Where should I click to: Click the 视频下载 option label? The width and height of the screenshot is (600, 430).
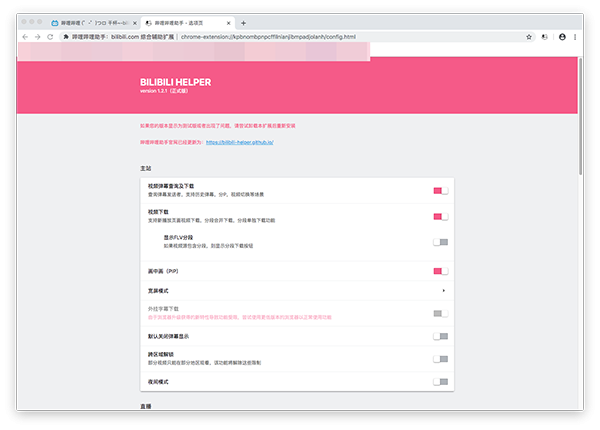(158, 212)
